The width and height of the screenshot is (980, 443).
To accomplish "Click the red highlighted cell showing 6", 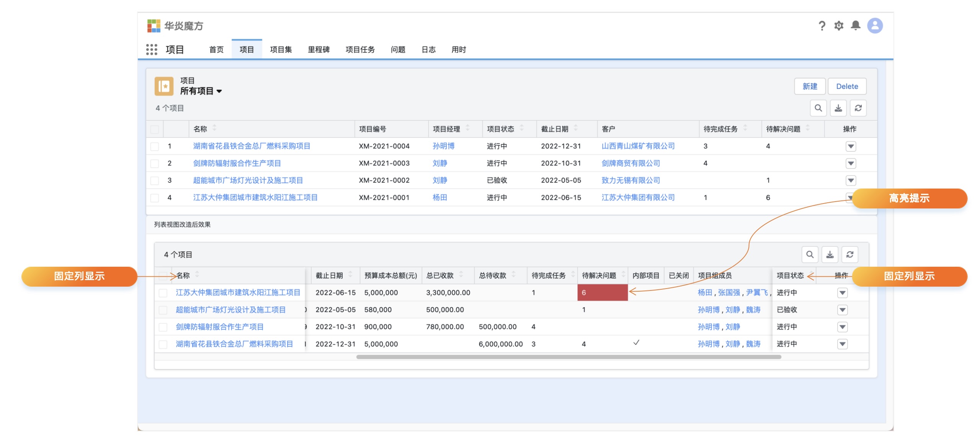I will tap(602, 293).
